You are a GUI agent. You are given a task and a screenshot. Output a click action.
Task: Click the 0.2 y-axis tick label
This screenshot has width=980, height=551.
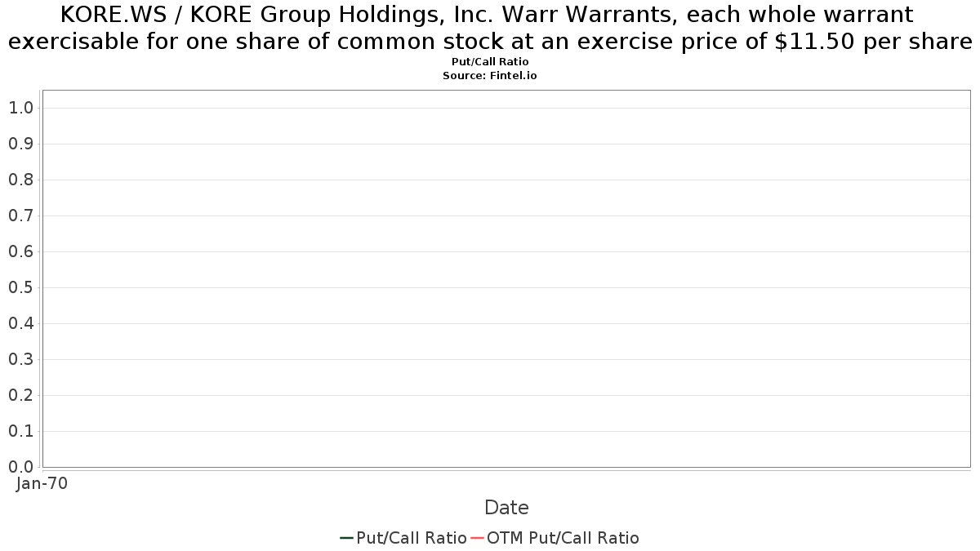20,395
